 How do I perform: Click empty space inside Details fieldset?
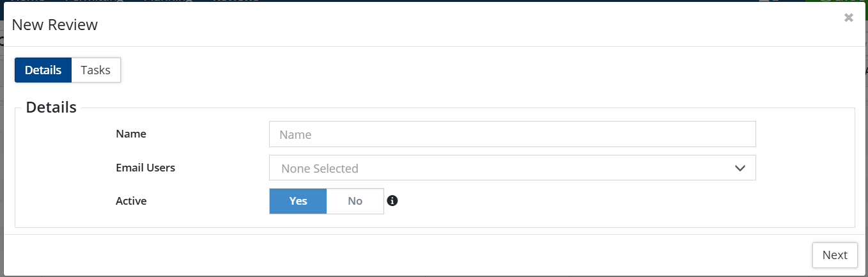pos(575,205)
